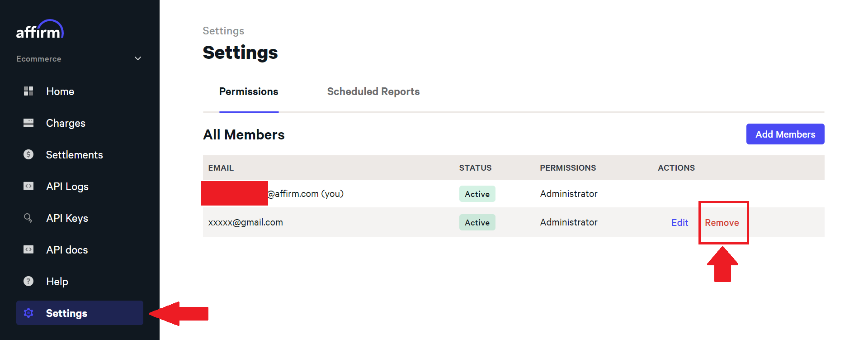Click the Charges card icon
The image size is (868, 340).
(x=28, y=123)
